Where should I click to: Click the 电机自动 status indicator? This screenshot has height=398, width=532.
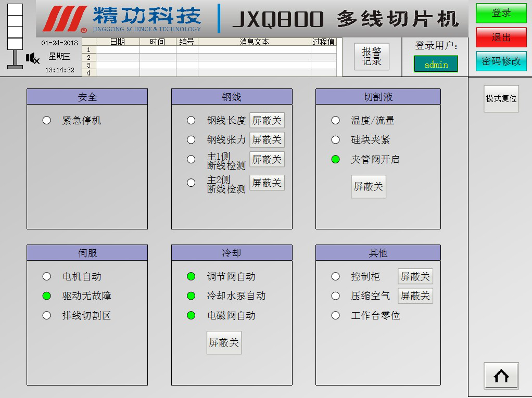tap(46, 277)
